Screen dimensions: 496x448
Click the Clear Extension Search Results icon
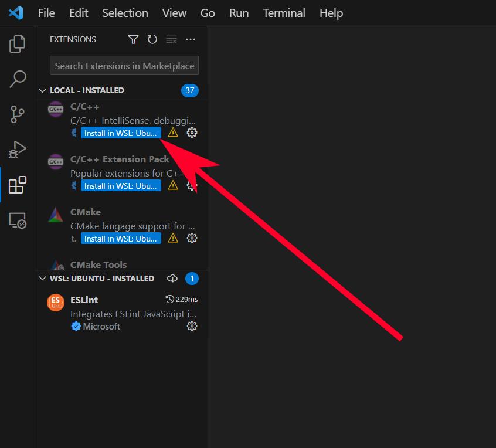point(171,39)
